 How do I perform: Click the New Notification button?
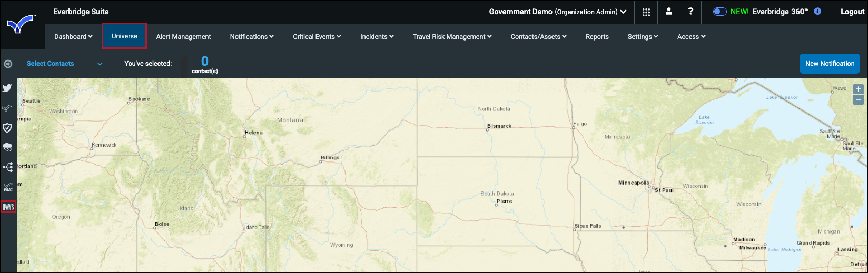830,64
